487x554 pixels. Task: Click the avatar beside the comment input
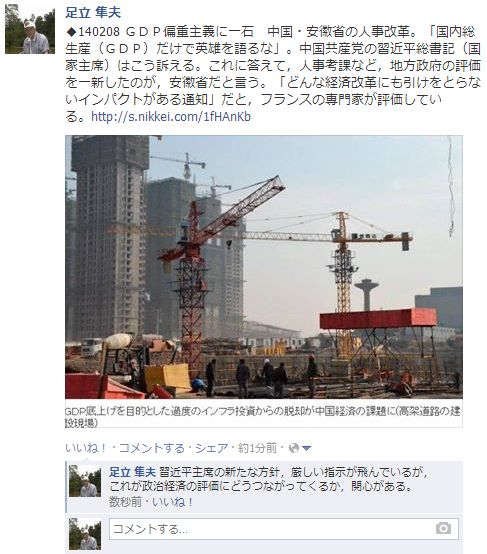point(85,534)
